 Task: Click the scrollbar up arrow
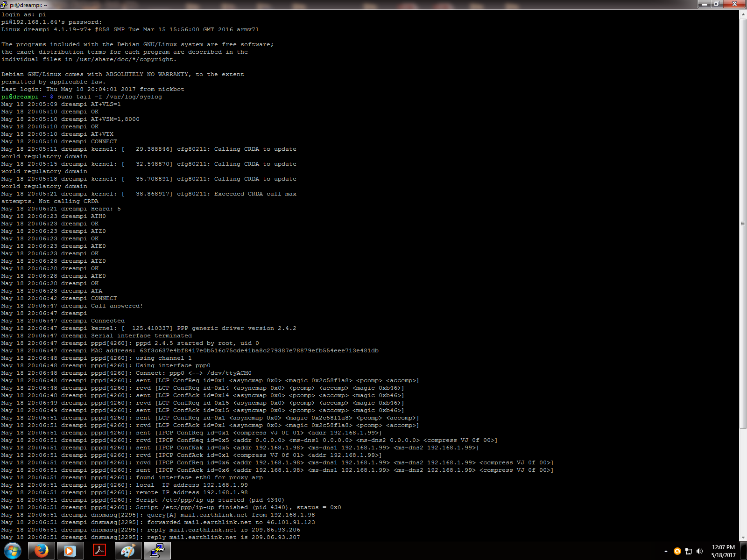[743, 14]
